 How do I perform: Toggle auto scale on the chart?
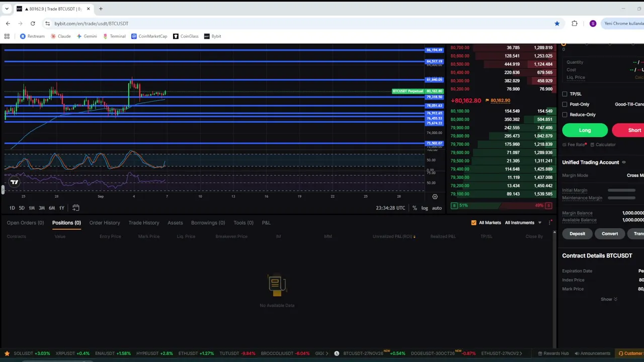(437, 208)
